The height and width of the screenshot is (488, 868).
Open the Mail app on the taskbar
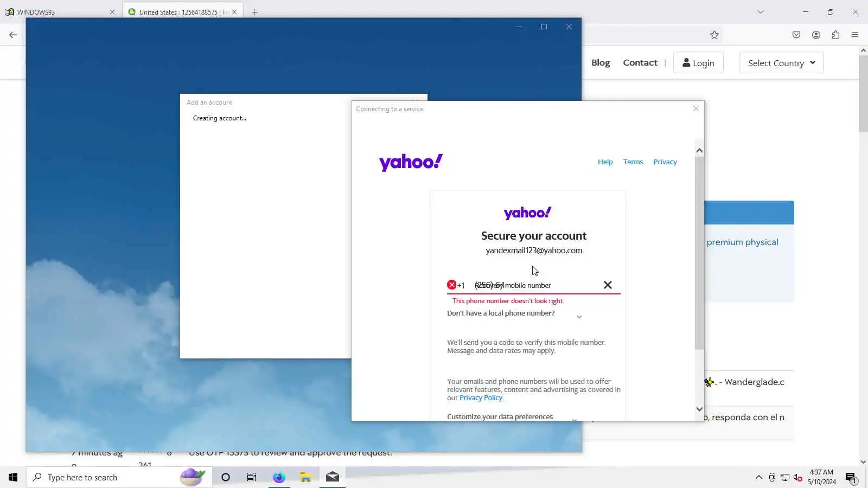coord(333,477)
